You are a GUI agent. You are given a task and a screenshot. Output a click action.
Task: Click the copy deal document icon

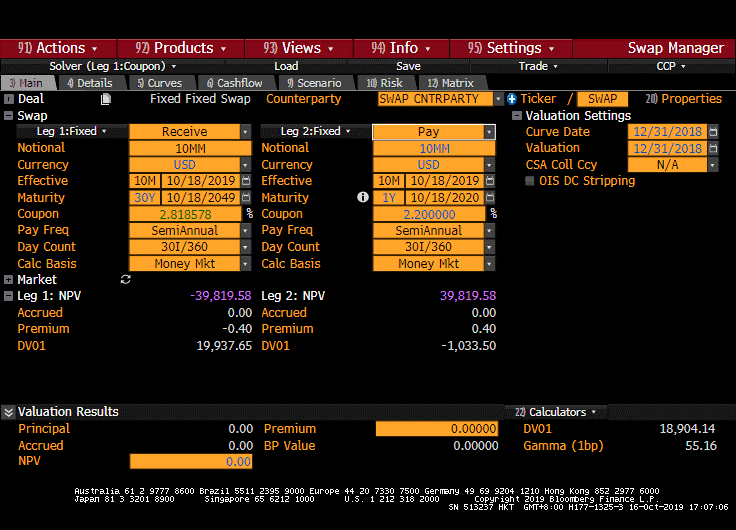coord(106,99)
